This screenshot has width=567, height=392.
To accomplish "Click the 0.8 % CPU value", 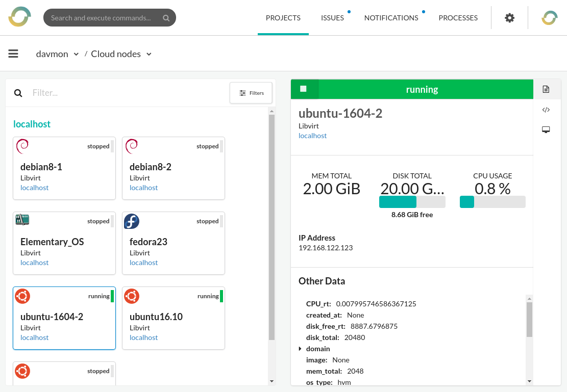I will [492, 189].
